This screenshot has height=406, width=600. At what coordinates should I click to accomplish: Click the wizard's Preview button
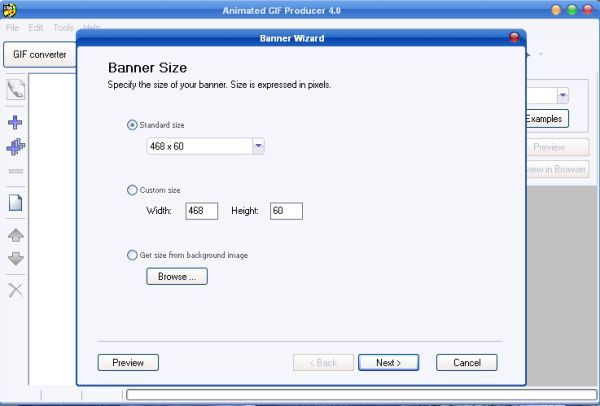click(x=128, y=362)
